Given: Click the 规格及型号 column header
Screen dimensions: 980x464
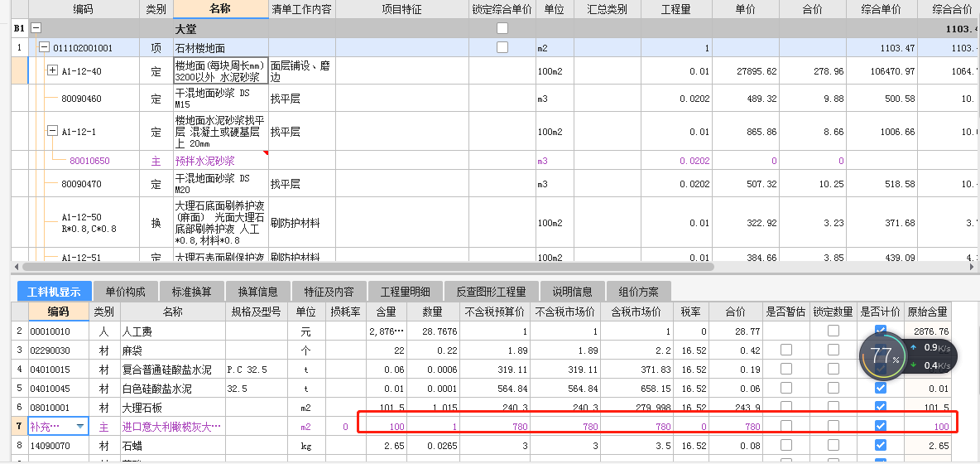Looking at the screenshot, I should (x=257, y=312).
